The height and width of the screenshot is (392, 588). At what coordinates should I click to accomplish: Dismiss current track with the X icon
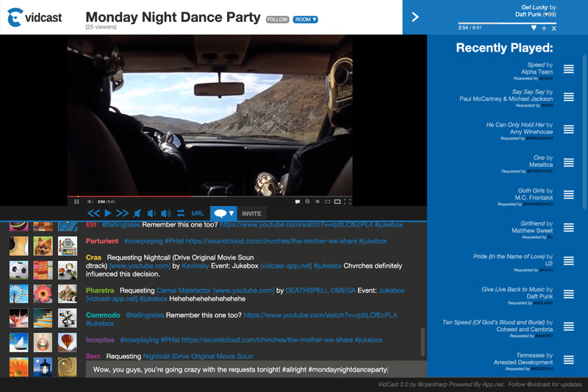point(554,28)
